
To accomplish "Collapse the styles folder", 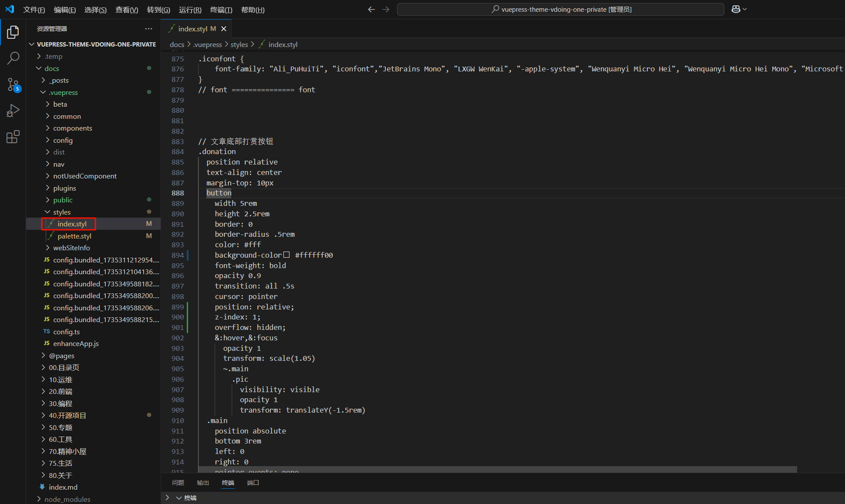I will (62, 212).
